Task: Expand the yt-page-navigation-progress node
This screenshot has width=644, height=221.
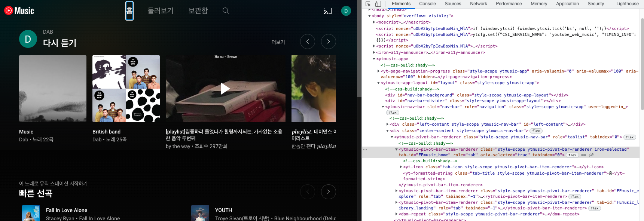Action: pos(378,71)
